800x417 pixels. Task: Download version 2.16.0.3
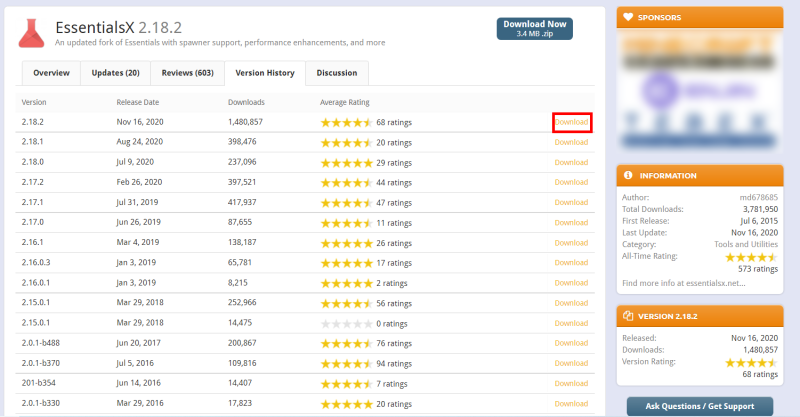[x=571, y=263]
